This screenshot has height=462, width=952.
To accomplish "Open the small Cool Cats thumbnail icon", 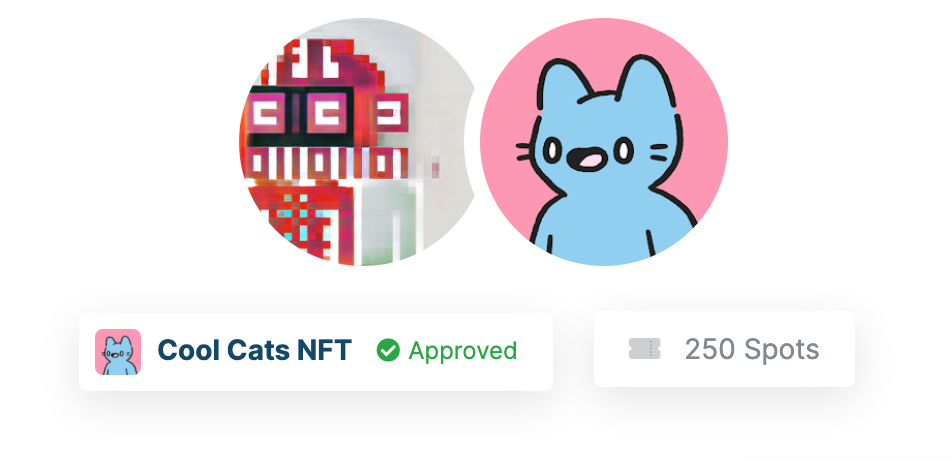I will click(x=118, y=352).
